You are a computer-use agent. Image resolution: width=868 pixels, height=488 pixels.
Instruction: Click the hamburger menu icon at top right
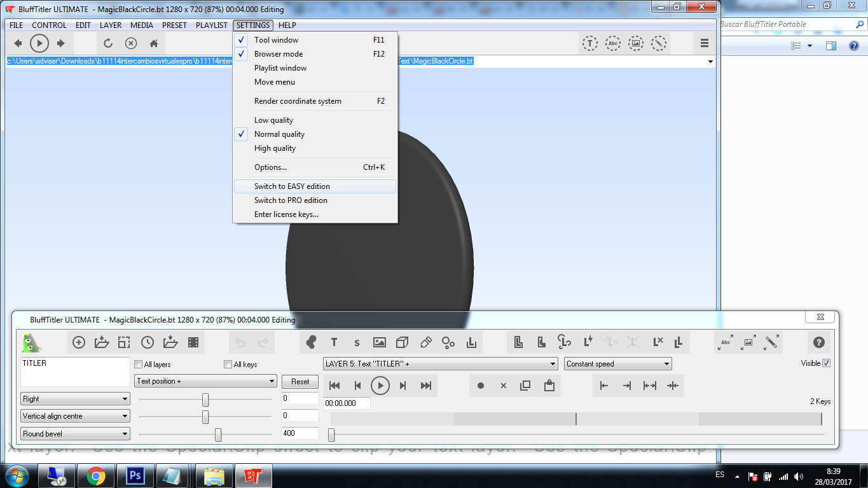coord(705,43)
